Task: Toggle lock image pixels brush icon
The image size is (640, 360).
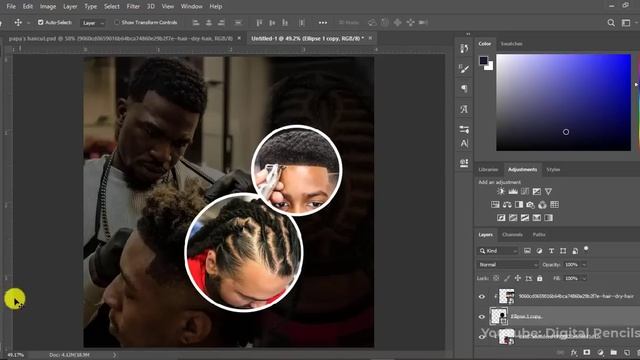Action: pos(507,278)
